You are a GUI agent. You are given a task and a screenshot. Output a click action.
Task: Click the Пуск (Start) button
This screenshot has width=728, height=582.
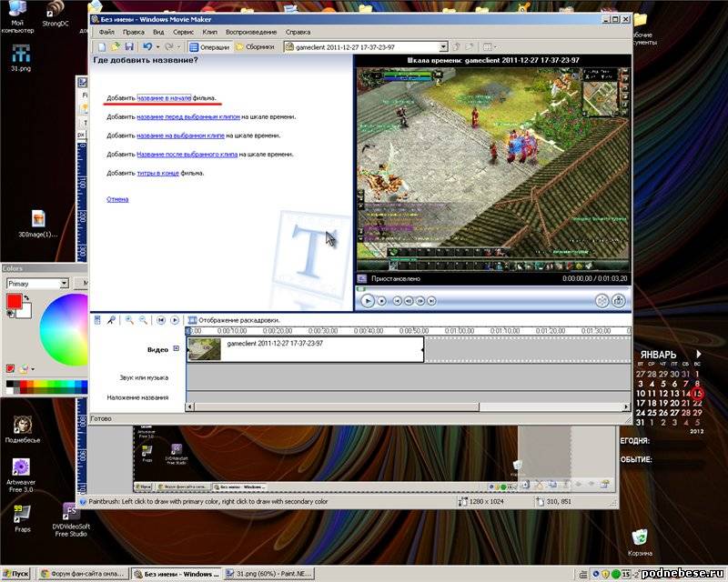coord(15,574)
